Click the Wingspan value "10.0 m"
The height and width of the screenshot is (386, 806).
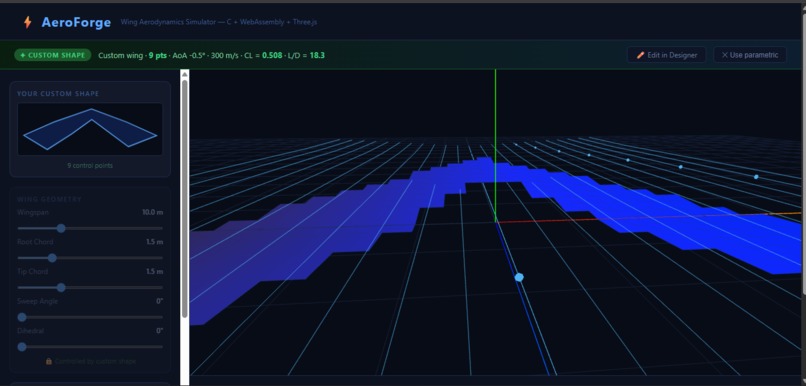153,212
